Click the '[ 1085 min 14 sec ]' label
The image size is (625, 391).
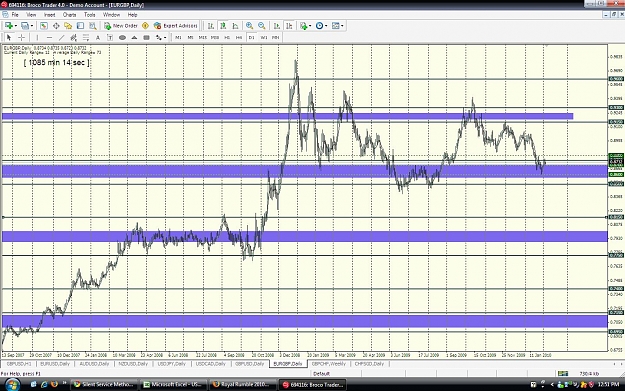pos(57,63)
